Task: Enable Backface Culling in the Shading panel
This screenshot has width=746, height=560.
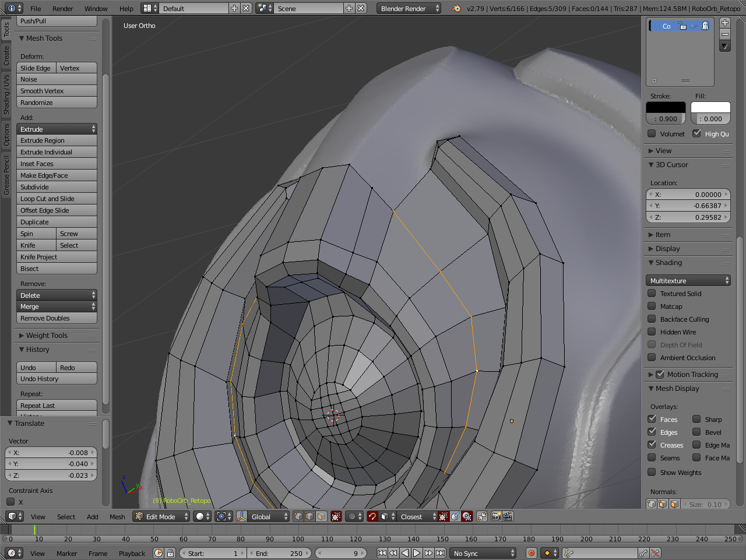Action: click(x=651, y=319)
